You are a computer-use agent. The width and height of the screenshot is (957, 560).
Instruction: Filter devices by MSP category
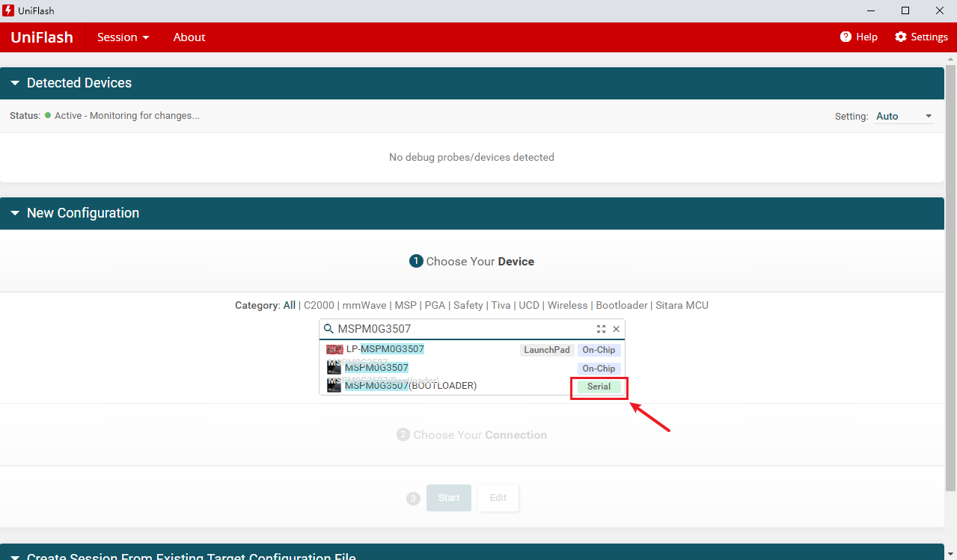(x=406, y=305)
